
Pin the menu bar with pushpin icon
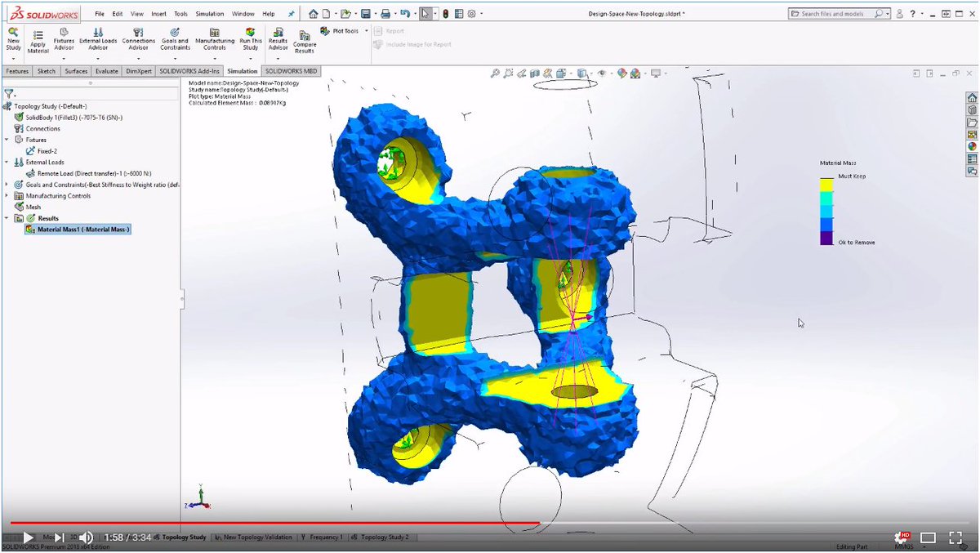pos(292,14)
